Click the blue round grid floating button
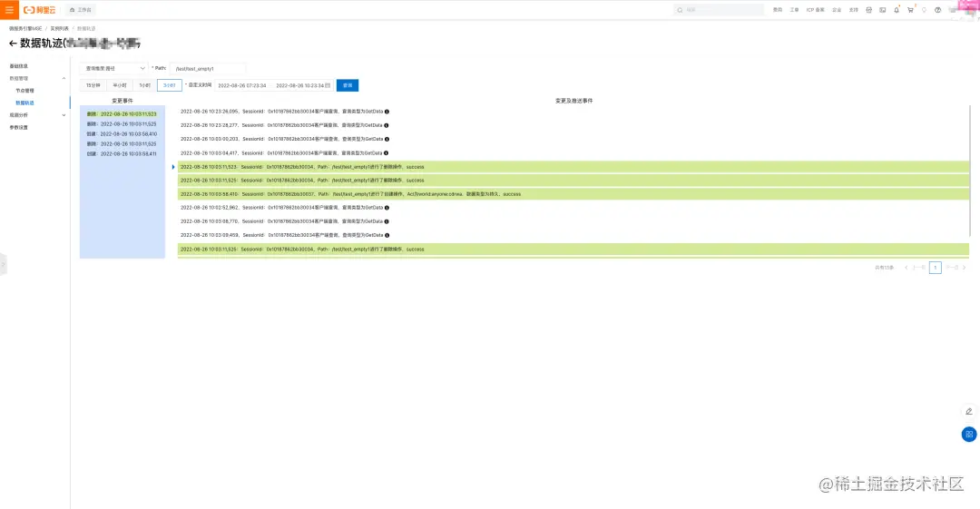Viewport: 980px width, 509px height. click(969, 434)
